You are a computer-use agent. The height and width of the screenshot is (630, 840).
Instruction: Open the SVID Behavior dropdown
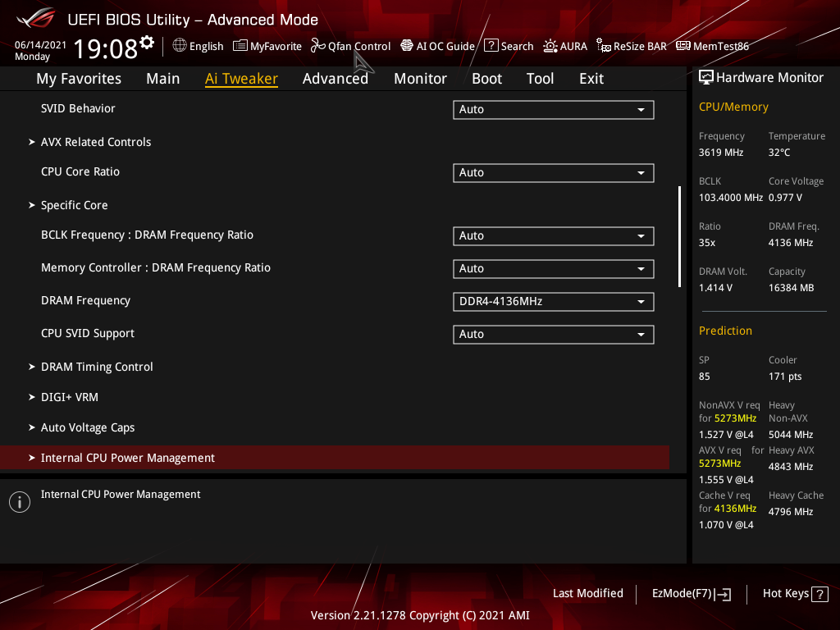[x=554, y=110]
